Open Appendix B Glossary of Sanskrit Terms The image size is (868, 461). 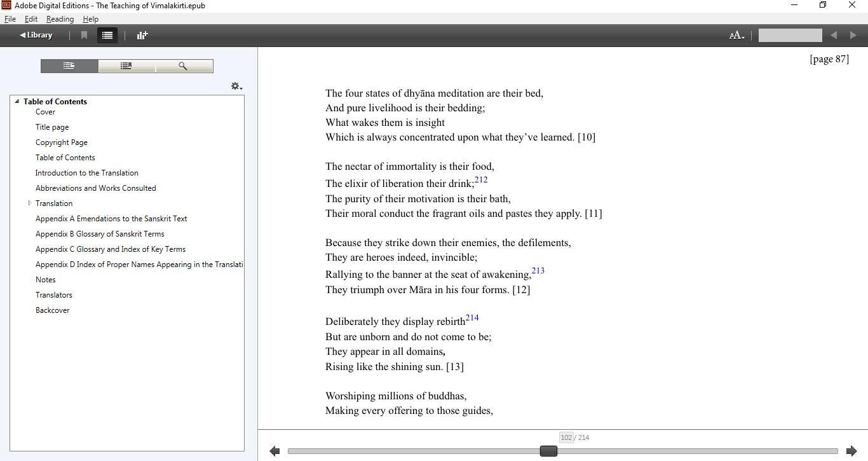tap(100, 234)
